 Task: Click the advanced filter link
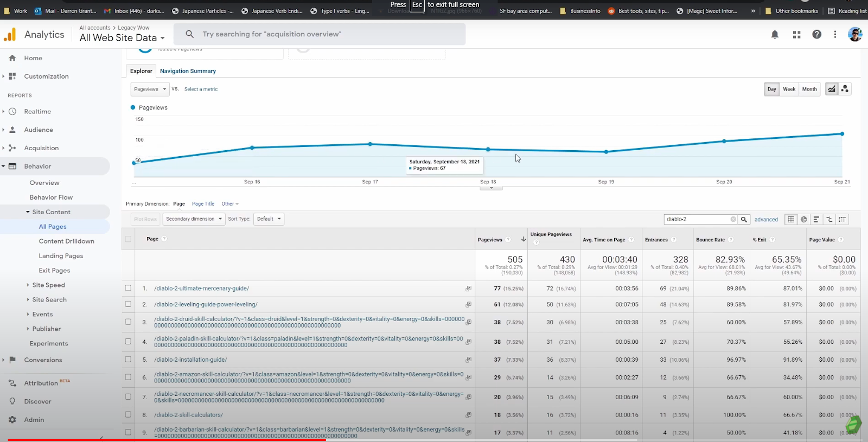pos(766,220)
